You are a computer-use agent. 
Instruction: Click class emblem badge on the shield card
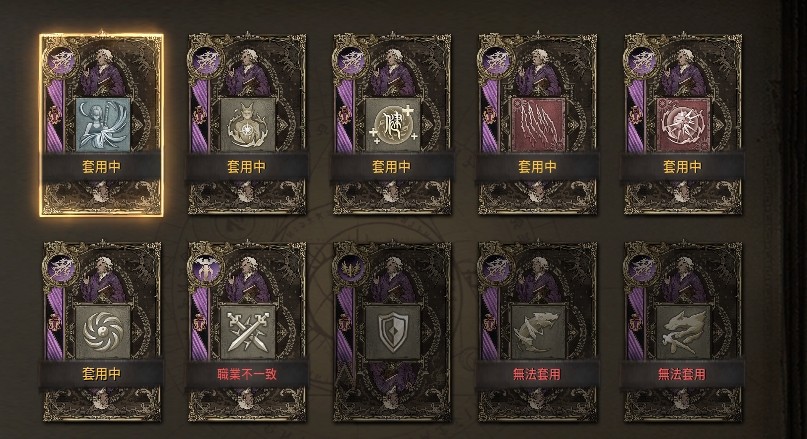[x=351, y=268]
